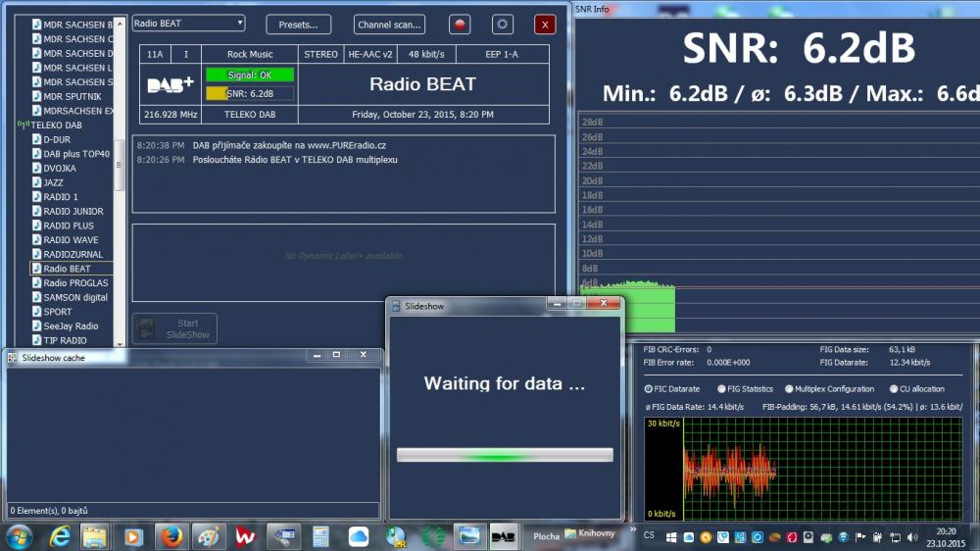
Task: Close the Slideshow cache window
Action: [364, 355]
